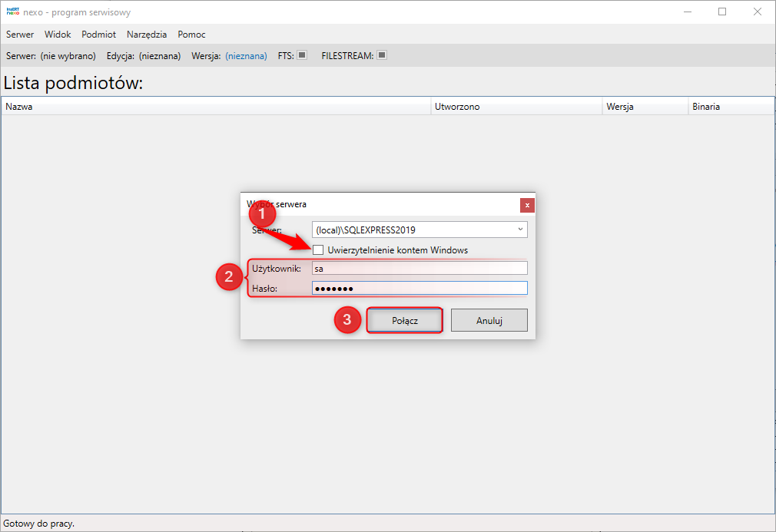This screenshot has height=532, width=776.
Task: Click inside the Użytkownik input field
Action: [420, 269]
